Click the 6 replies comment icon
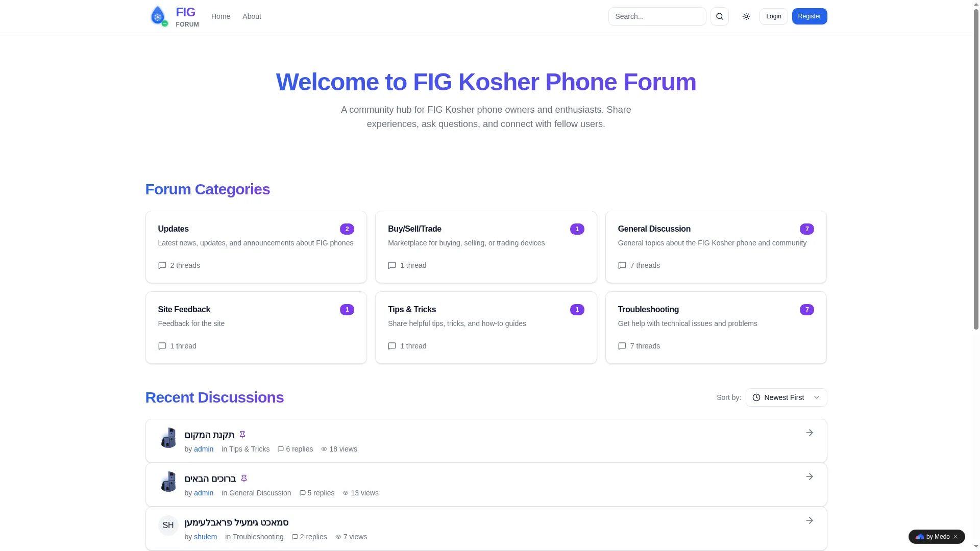 [x=281, y=449]
